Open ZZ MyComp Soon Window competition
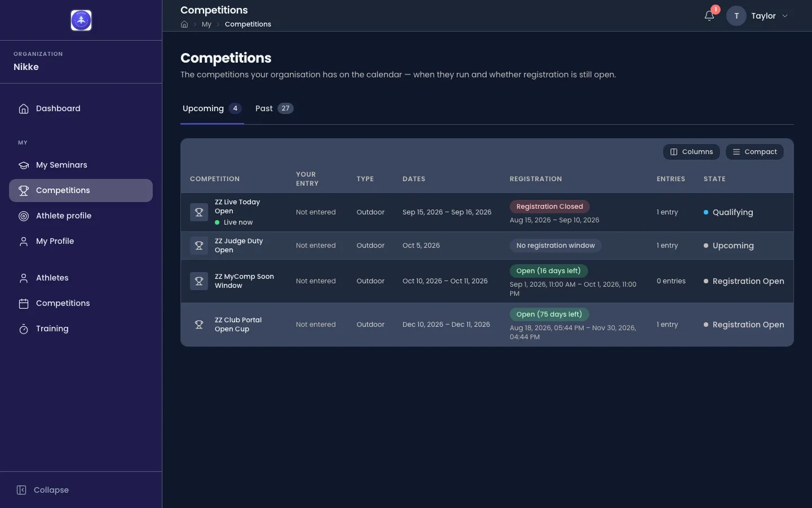812x508 pixels. pyautogui.click(x=244, y=281)
